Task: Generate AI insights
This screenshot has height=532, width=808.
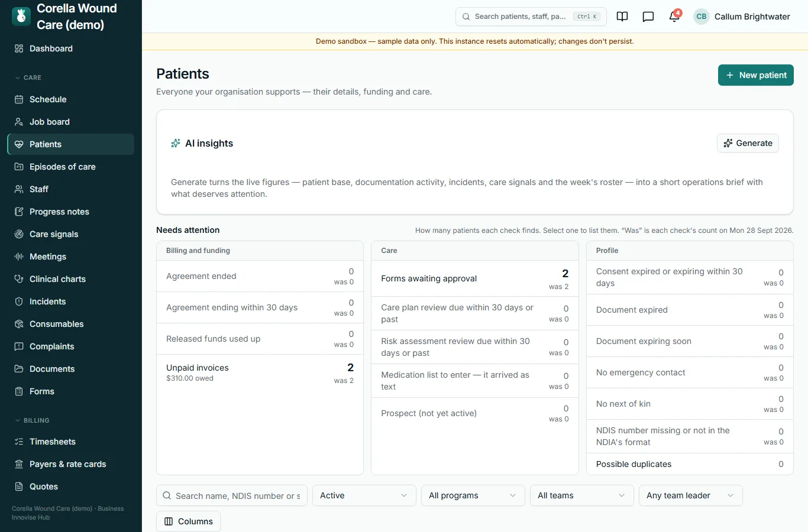Action: [x=748, y=143]
